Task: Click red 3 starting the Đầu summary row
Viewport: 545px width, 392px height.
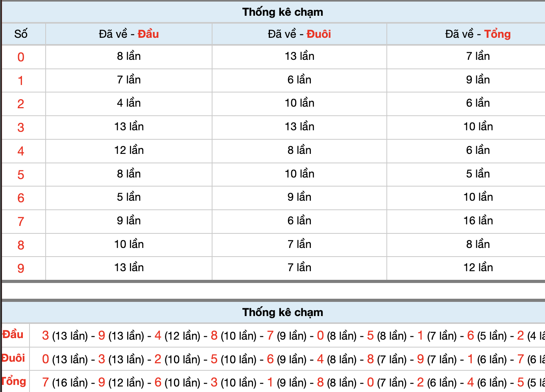Action: click(46, 336)
